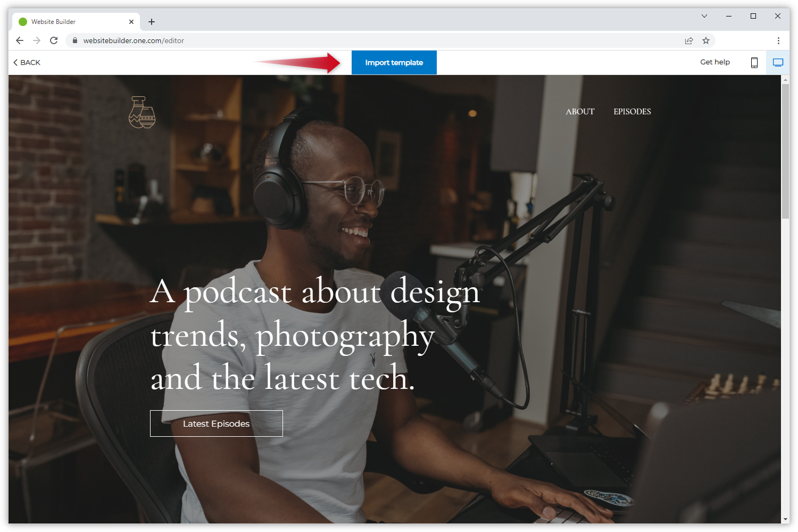Reload the page in browser
Viewport: 798px width, 532px height.
coord(54,40)
